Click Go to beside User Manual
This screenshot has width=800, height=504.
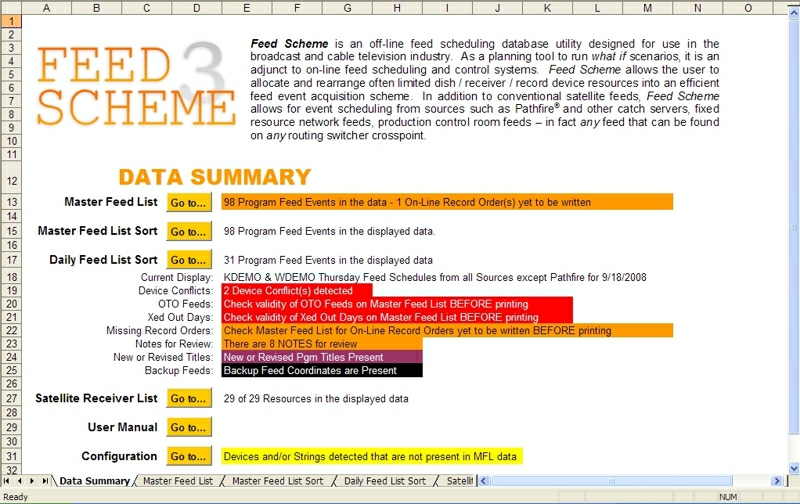pos(189,427)
